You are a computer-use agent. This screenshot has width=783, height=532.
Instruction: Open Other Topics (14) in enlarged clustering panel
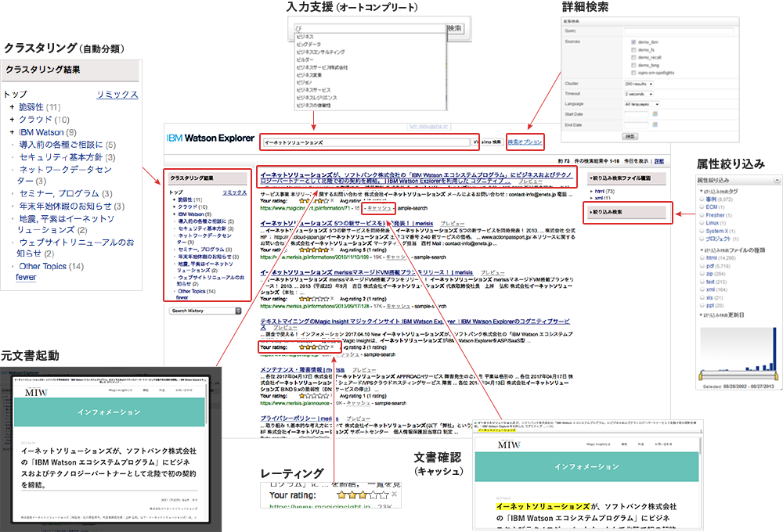[52, 267]
